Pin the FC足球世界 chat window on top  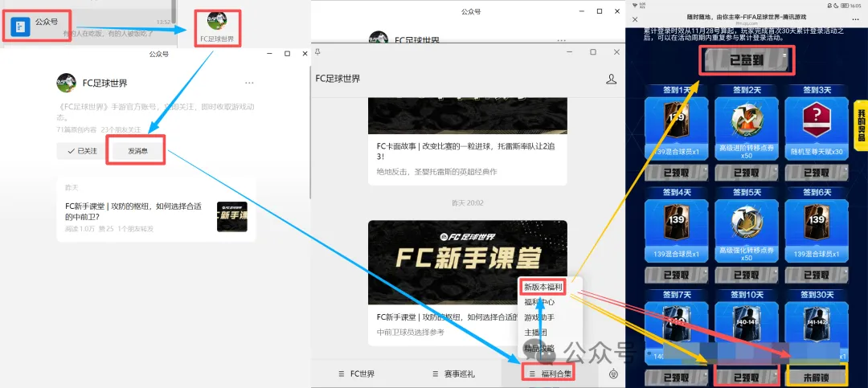pos(317,51)
